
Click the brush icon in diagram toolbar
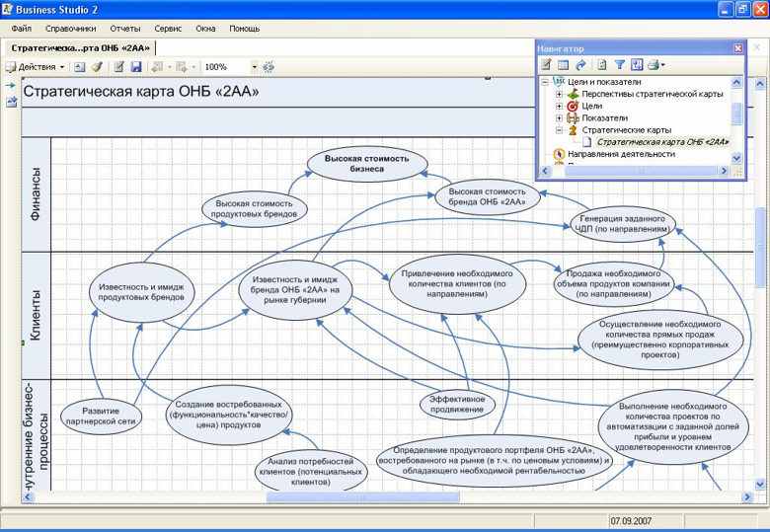coord(97,67)
